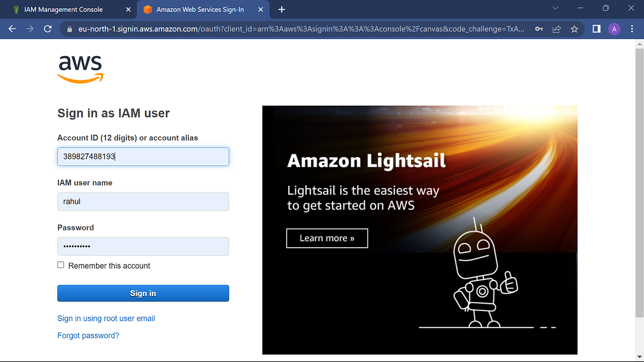Click the back navigation arrow
The width and height of the screenshot is (644, 362).
pyautogui.click(x=12, y=29)
